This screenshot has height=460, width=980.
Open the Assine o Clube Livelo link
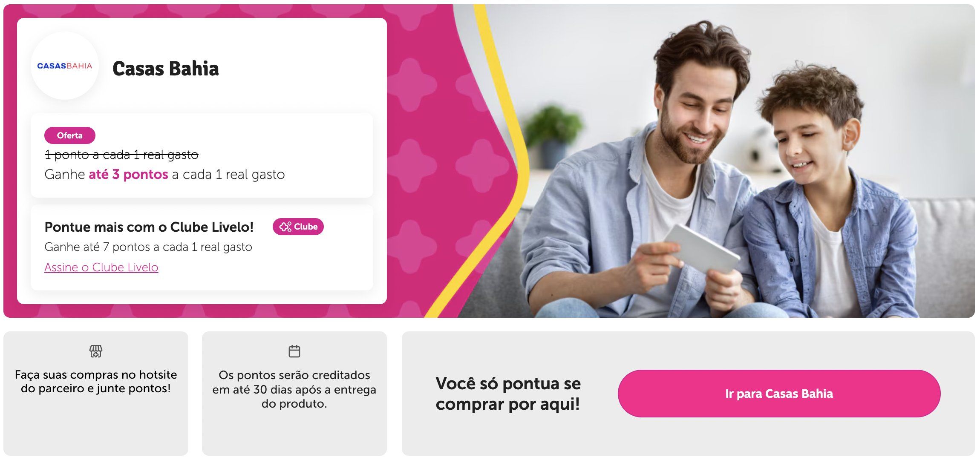[101, 267]
